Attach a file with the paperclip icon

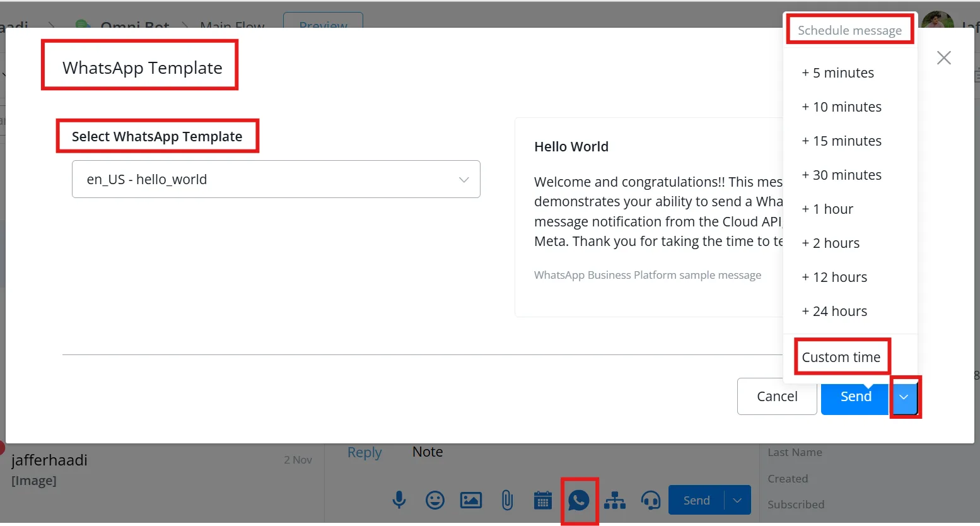(507, 500)
